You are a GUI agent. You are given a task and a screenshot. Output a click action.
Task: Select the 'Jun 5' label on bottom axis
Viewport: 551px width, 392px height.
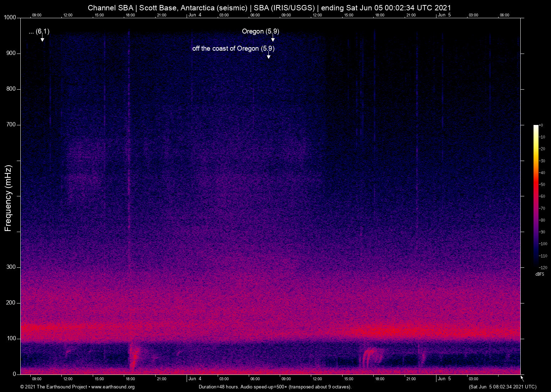pyautogui.click(x=445, y=379)
